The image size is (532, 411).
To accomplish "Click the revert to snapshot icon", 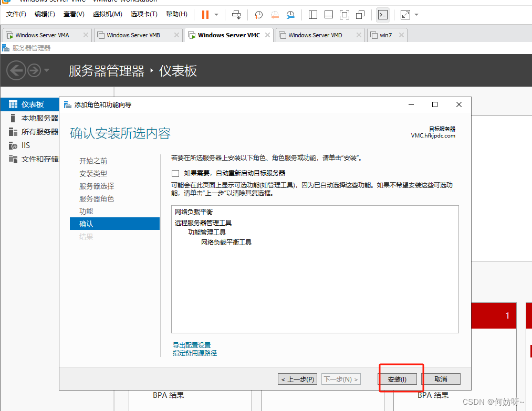I will 275,15.
